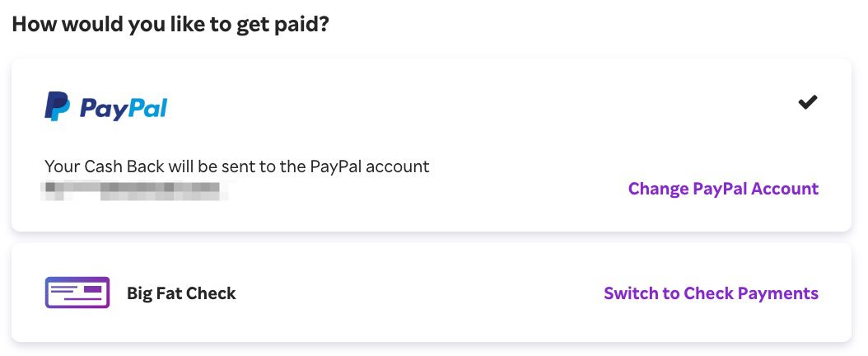Click the purple rectangle inside check icon
Viewport: 868px width, 356px height.
(92, 289)
